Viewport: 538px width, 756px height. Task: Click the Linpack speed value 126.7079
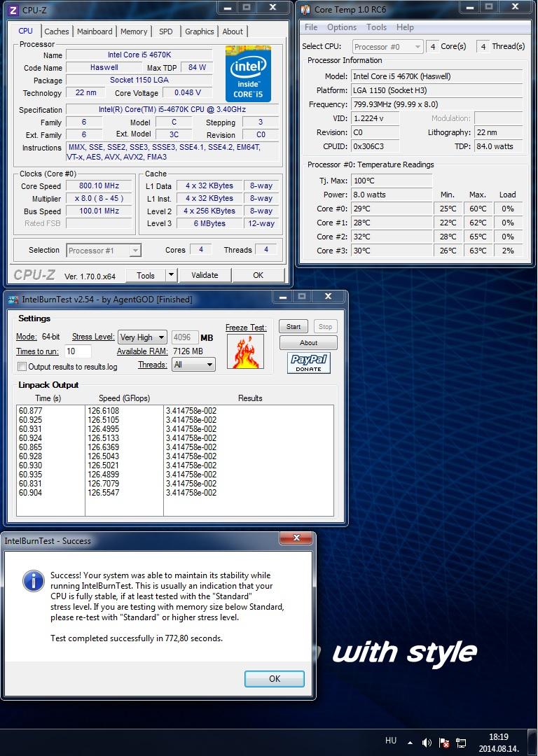103,484
